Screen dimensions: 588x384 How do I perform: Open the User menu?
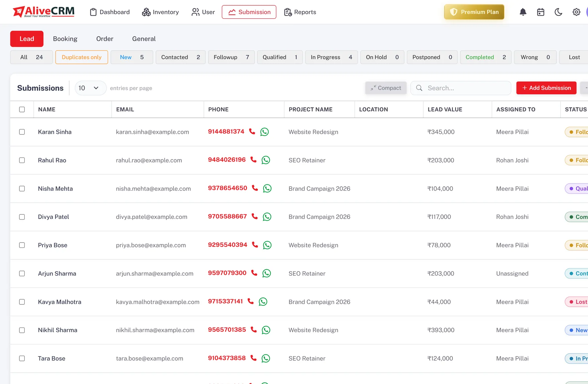pyautogui.click(x=203, y=12)
